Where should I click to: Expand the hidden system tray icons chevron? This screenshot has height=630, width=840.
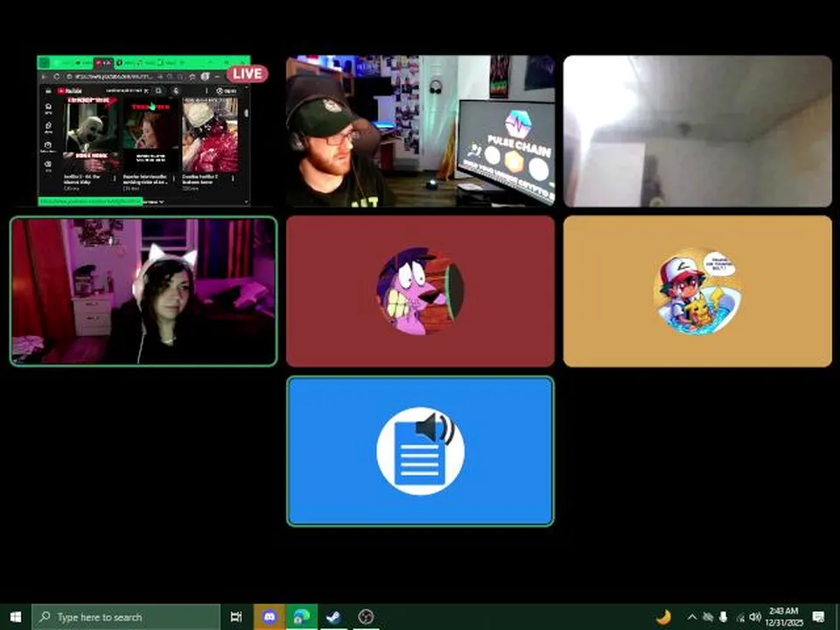pos(691,618)
